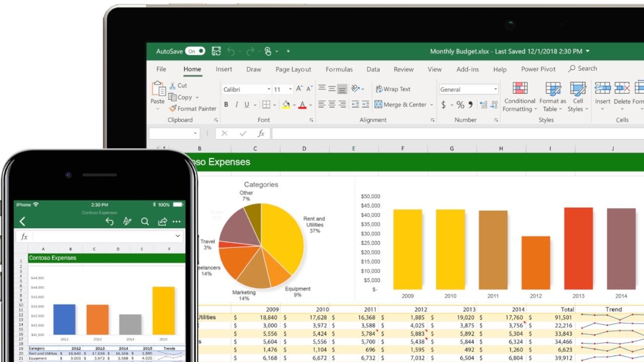Align text left
This screenshot has width=644, height=362.
pyautogui.click(x=322, y=105)
